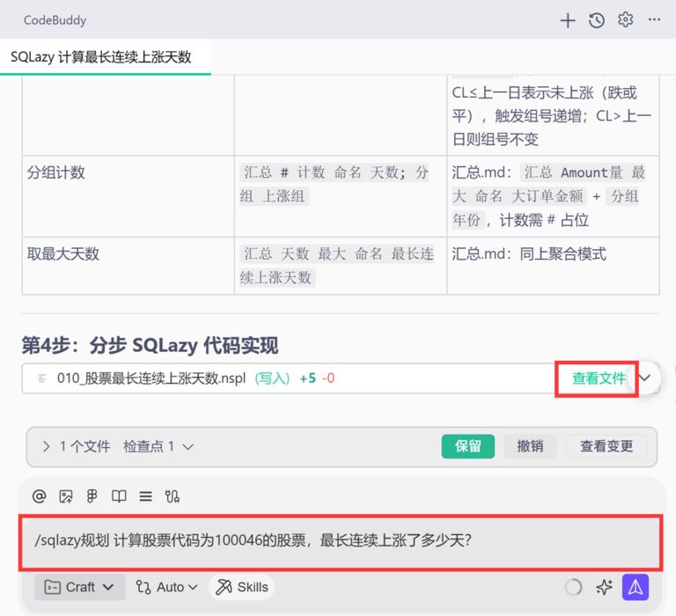The height and width of the screenshot is (616, 676).
Task: Click the Figma icon in input toolbar
Action: [92, 496]
